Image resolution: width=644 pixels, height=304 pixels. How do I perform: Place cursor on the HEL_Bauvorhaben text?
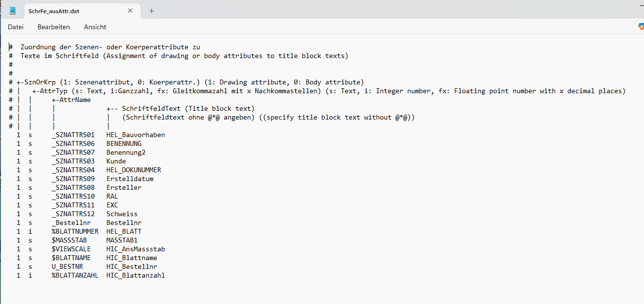point(135,135)
